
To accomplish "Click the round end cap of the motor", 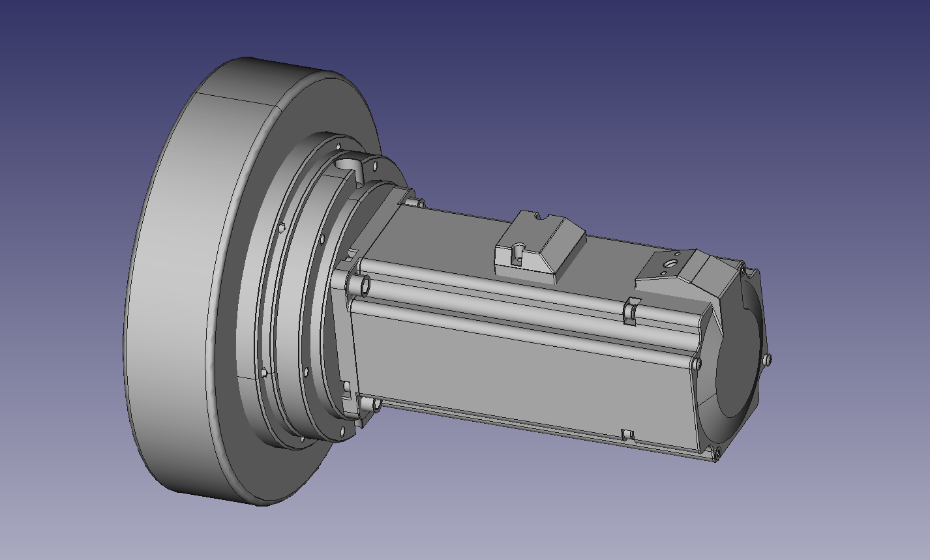I will (740, 365).
